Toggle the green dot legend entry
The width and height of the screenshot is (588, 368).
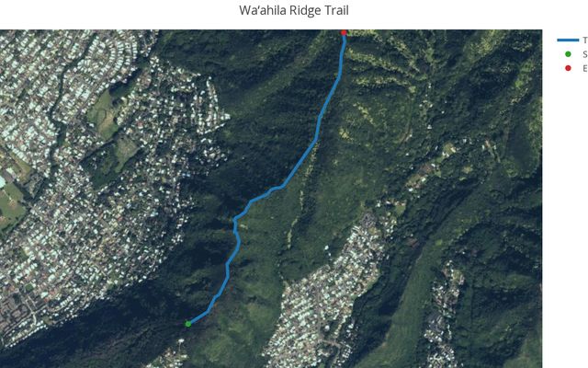572,54
